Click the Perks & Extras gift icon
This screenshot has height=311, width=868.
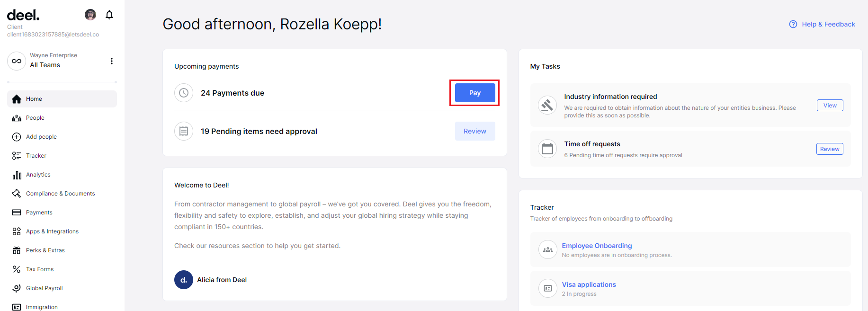pos(17,250)
